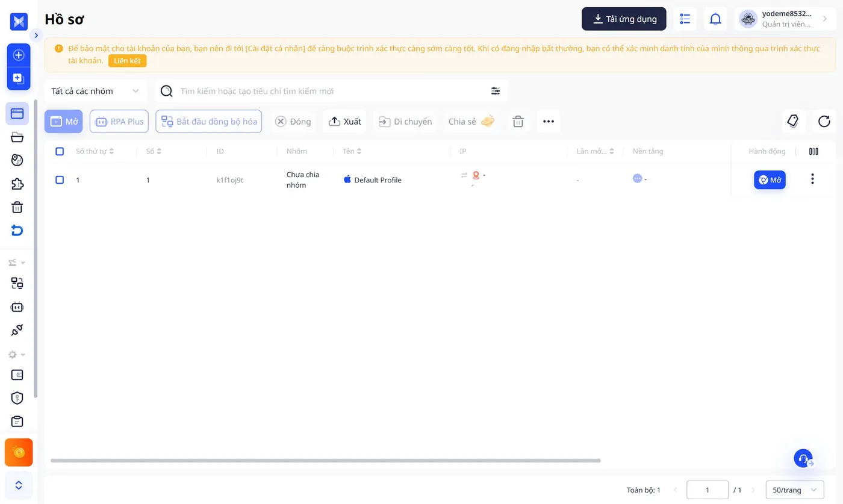Click the proxy location pin icon
The height and width of the screenshot is (504, 843).
tap(476, 175)
